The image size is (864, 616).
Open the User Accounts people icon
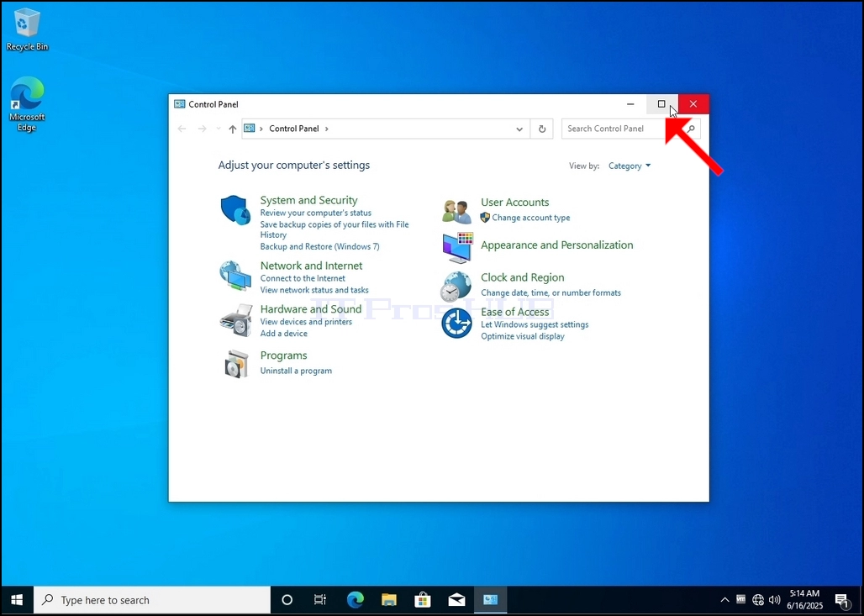coord(457,212)
